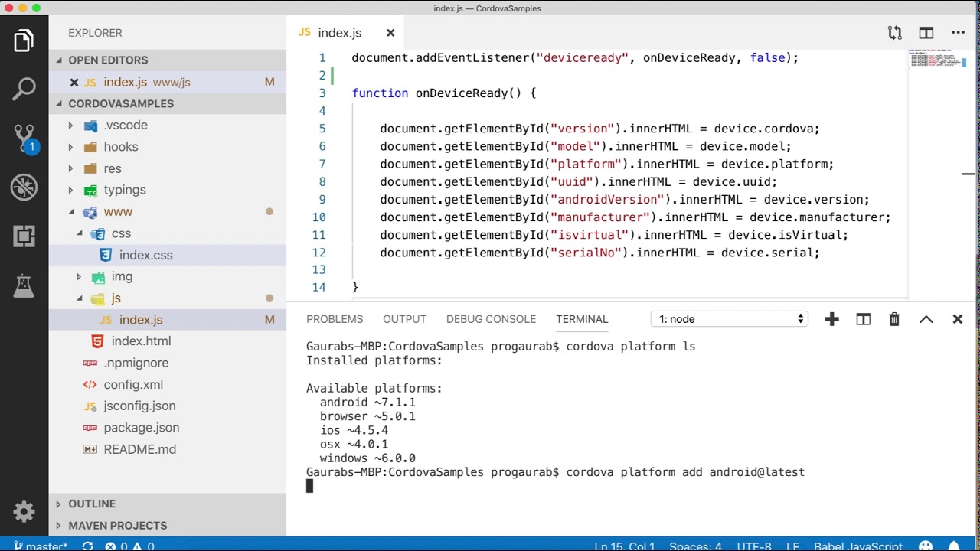Split the editor with layout icon
Viewport: 980px width, 551px height.
[926, 33]
